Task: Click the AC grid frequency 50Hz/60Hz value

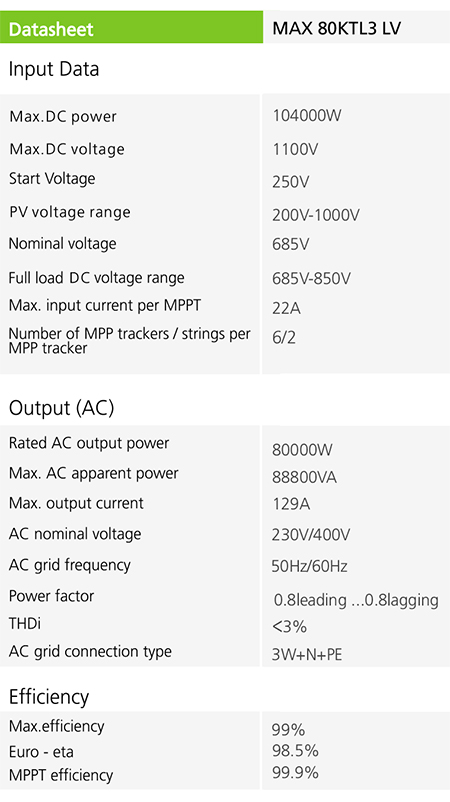Action: (x=309, y=566)
